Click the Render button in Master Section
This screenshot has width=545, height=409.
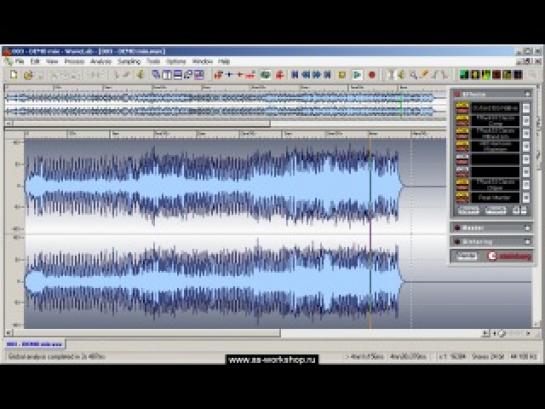click(x=466, y=256)
